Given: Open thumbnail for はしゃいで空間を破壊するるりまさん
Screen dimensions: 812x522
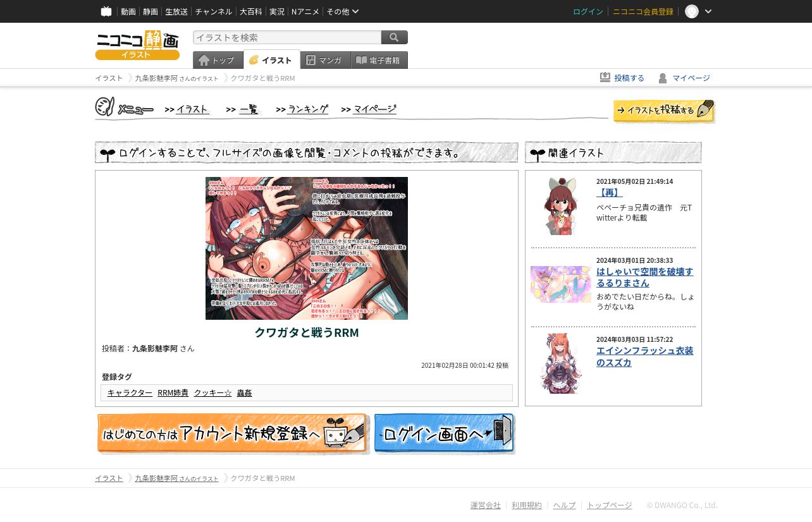Looking at the screenshot, I should 561,284.
